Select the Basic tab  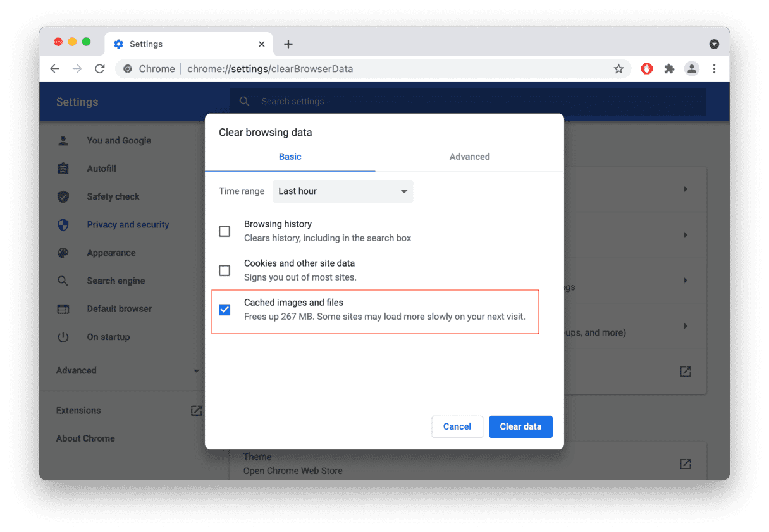point(290,157)
